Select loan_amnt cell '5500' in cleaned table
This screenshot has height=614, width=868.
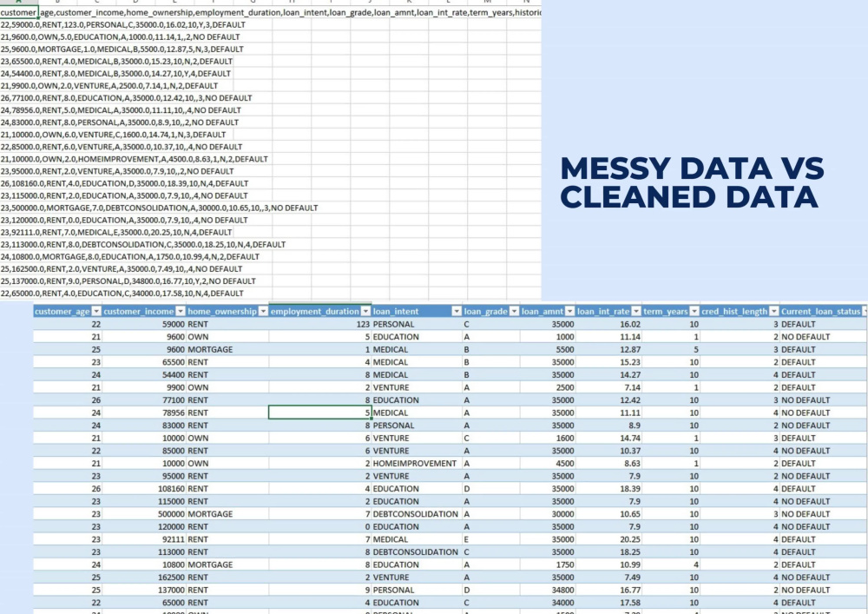coord(548,349)
